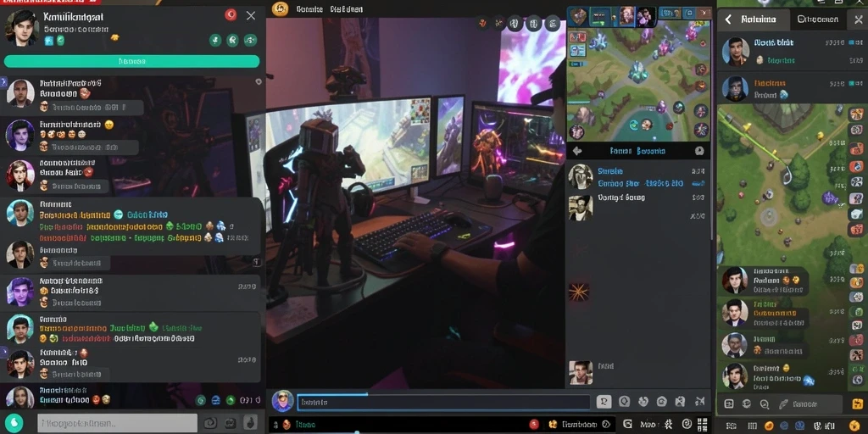Select the first tab in the right panel header
Viewport: 868px width, 434px height.
pyautogui.click(x=759, y=19)
